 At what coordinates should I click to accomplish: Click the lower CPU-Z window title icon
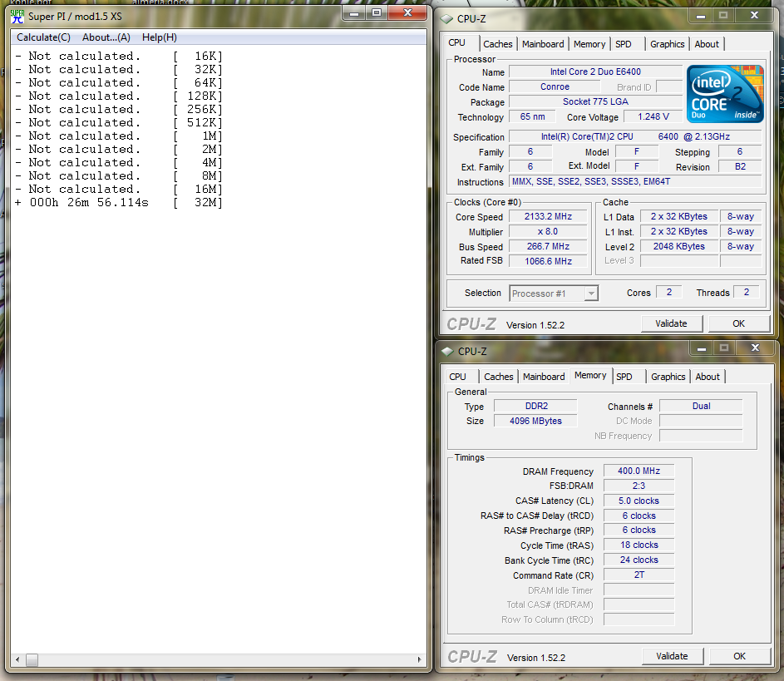click(447, 352)
